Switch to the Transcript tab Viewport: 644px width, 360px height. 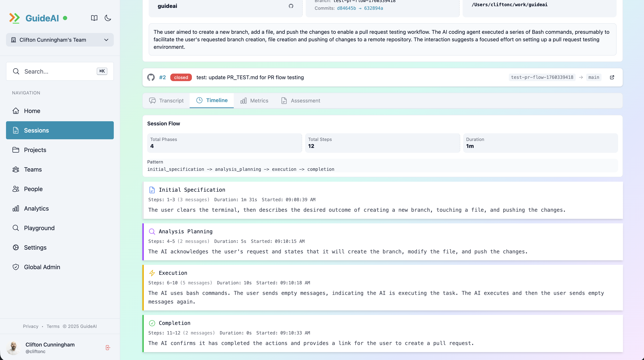166,100
